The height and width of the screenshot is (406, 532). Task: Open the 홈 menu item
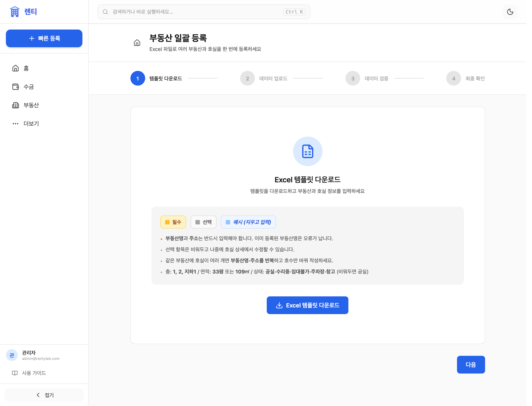tap(44, 68)
